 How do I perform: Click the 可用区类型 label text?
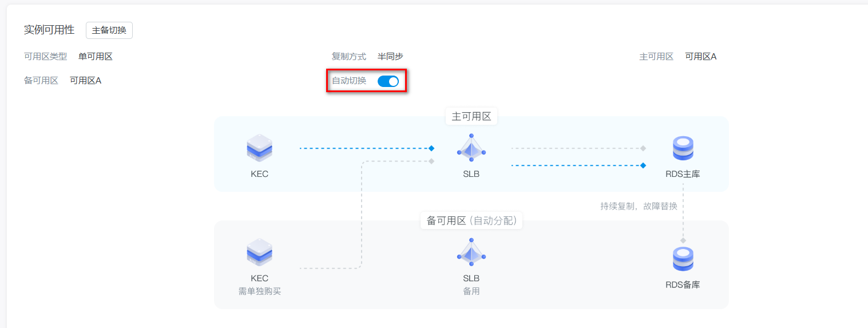[x=46, y=57]
